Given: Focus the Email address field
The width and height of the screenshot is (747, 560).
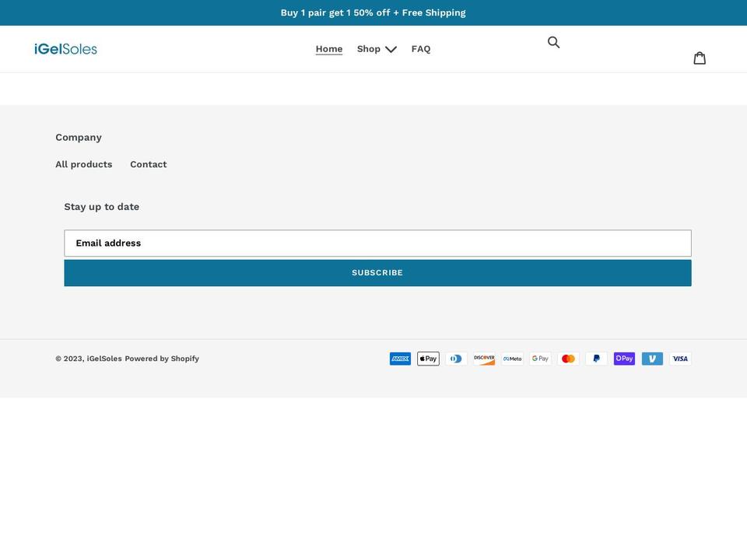Looking at the screenshot, I should click(378, 243).
